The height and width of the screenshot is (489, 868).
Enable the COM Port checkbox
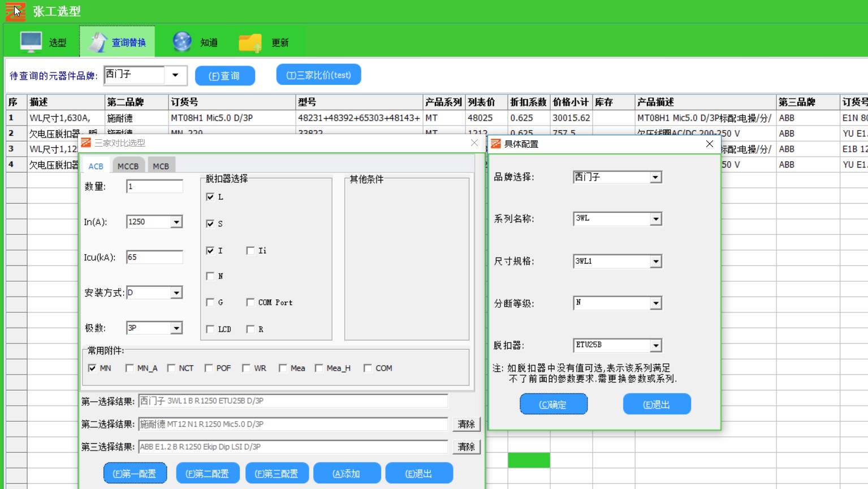click(x=251, y=302)
